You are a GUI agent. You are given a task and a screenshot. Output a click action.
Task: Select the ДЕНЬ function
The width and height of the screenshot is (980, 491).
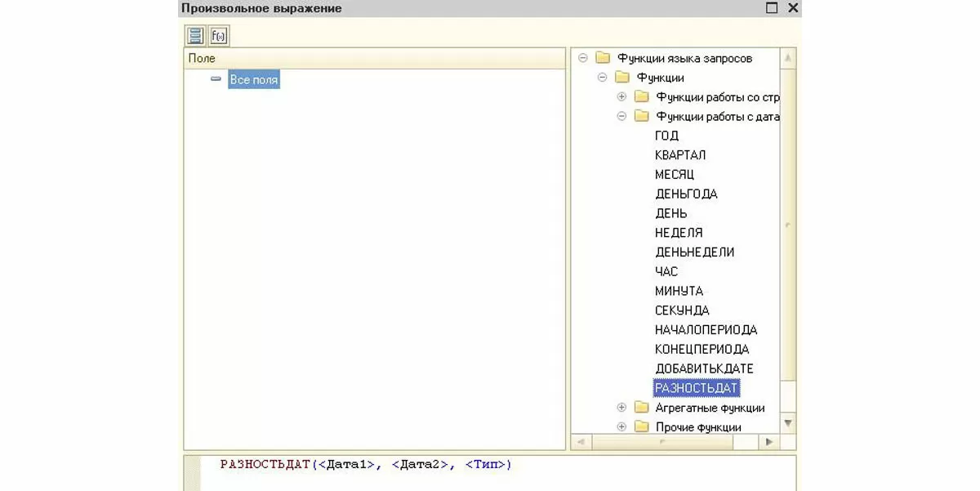[671, 213]
